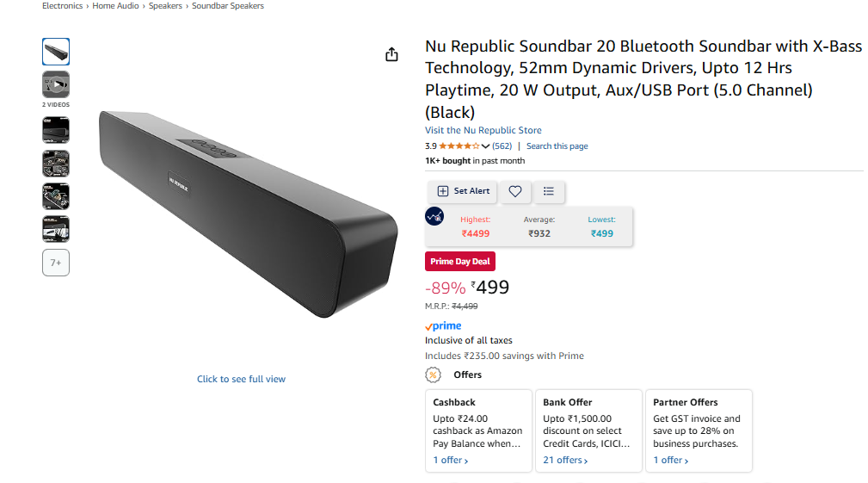The width and height of the screenshot is (868, 483).
Task: Expand the rating breakdown chevron
Action: [x=485, y=146]
